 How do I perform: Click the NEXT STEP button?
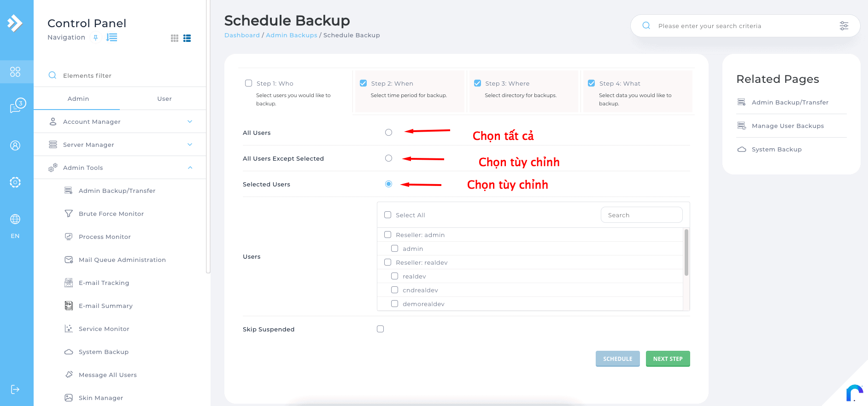668,359
